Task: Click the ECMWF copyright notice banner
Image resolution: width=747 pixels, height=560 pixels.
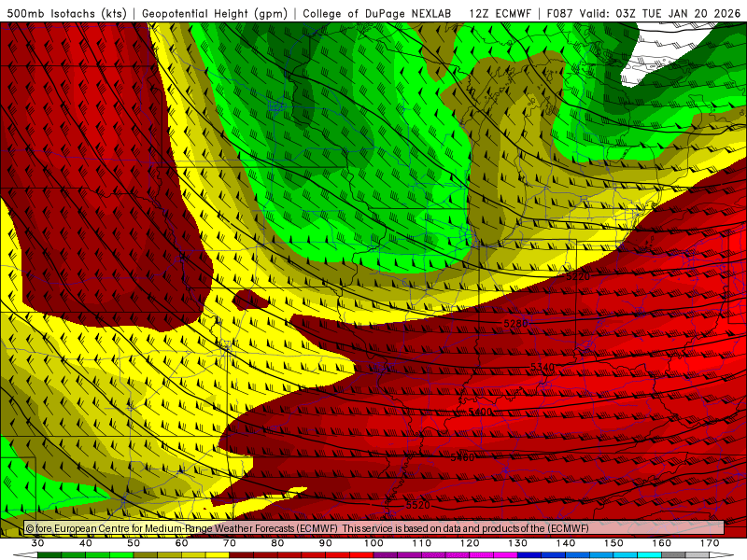Action: pyautogui.click(x=374, y=528)
